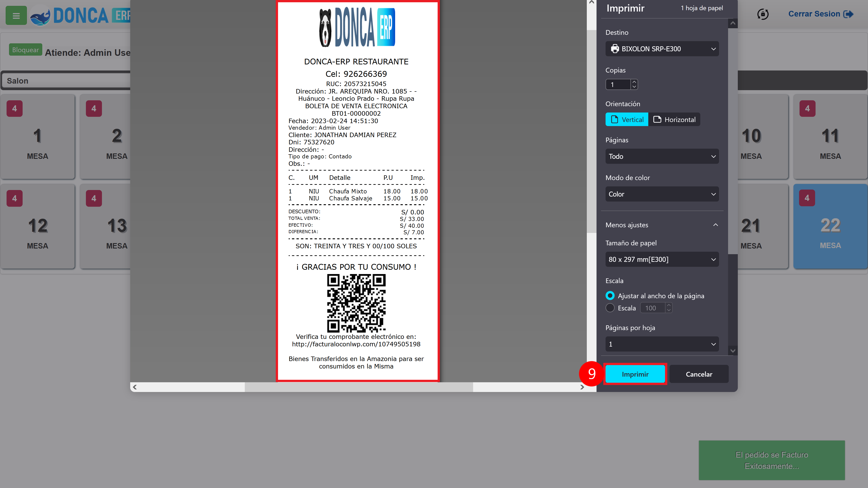Click the Vertical page icon
Image resolution: width=868 pixels, height=488 pixels.
pyautogui.click(x=614, y=120)
